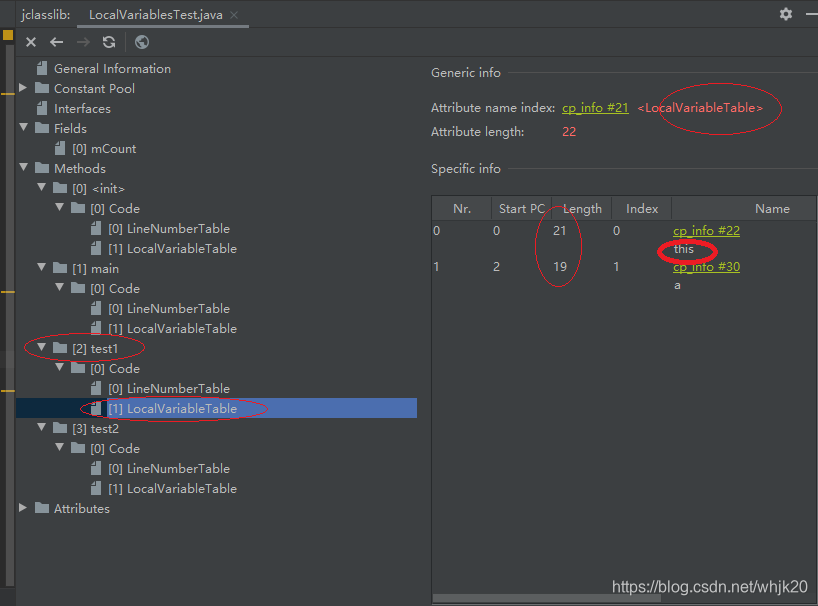818x606 pixels.
Task: Select LocalVariableTable under <init> Code
Action: pyautogui.click(x=173, y=249)
